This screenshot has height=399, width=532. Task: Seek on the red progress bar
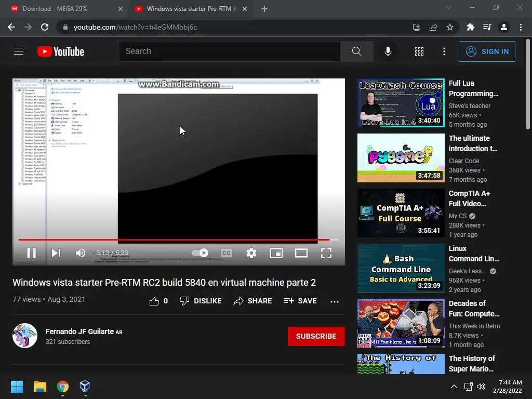click(x=179, y=240)
